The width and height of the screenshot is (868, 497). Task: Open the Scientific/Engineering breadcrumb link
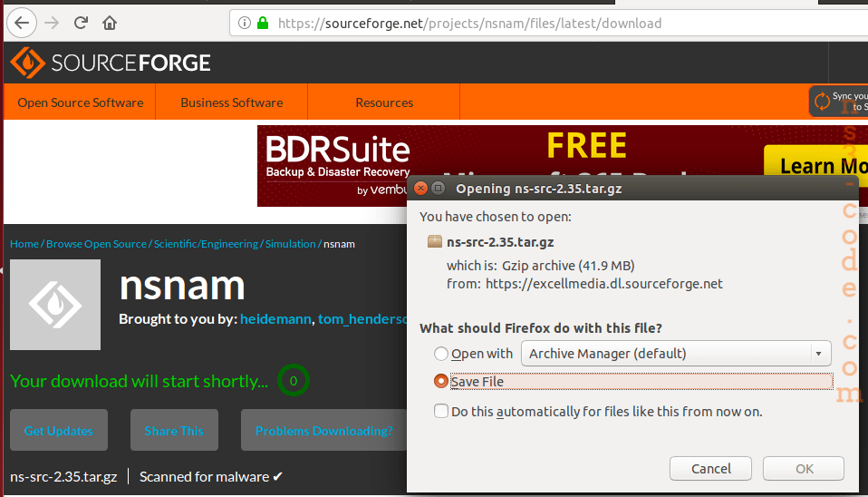[206, 244]
